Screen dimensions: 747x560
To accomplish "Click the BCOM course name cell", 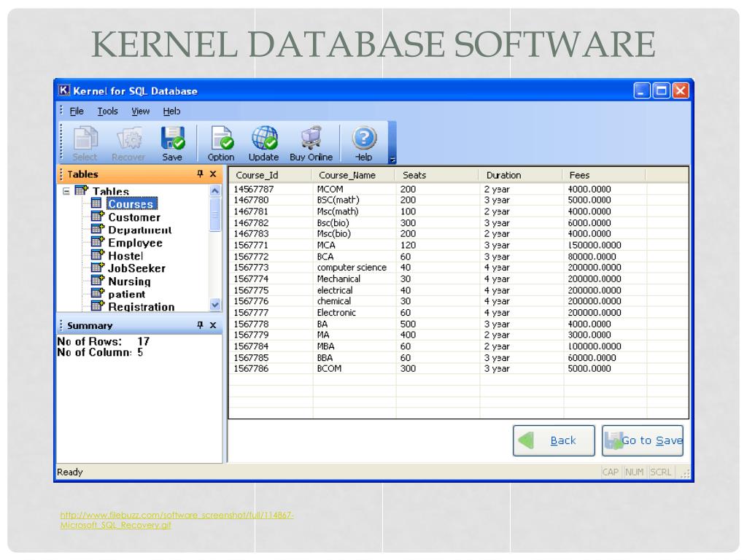I will 329,368.
